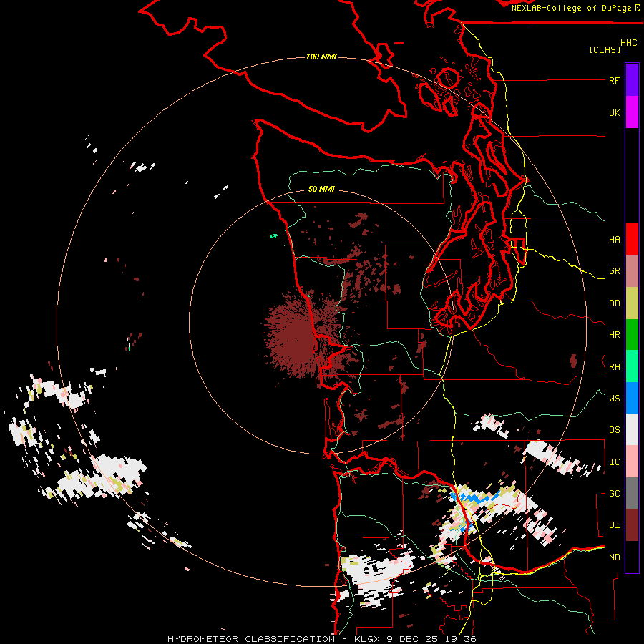Click the UK magenta legend swatch

632,112
